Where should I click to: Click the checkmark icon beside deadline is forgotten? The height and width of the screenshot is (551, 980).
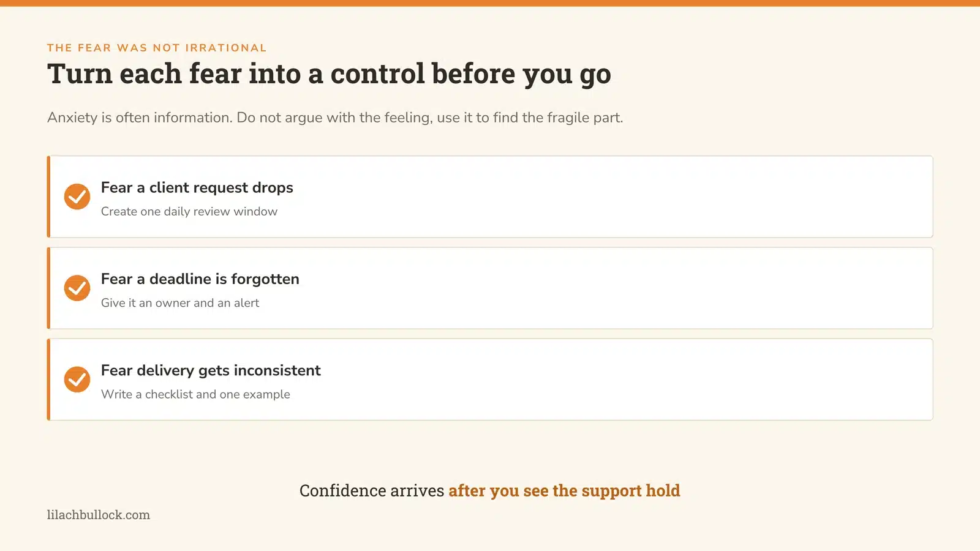pos(77,288)
